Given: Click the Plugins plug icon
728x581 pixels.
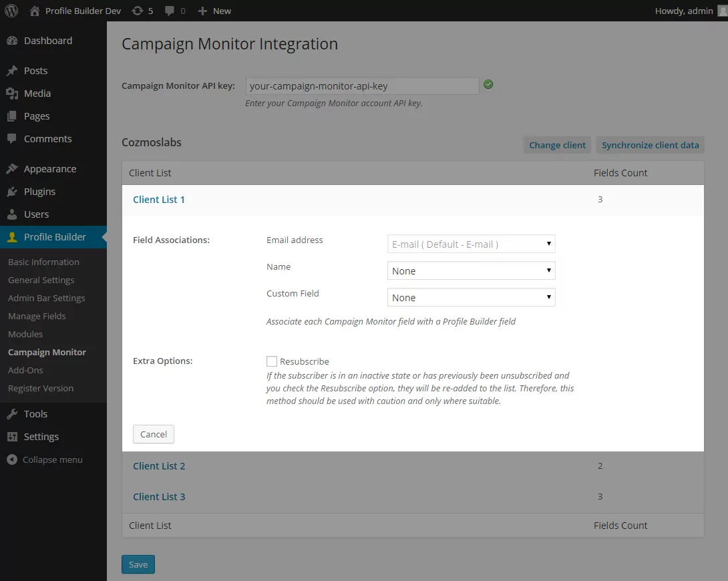Looking at the screenshot, I should pos(12,192).
